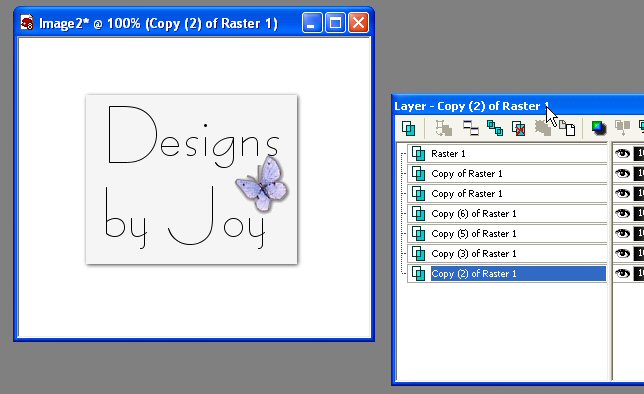Hide the Raster 1 layer via eye icon
This screenshot has height=394, width=644.
[x=622, y=154]
